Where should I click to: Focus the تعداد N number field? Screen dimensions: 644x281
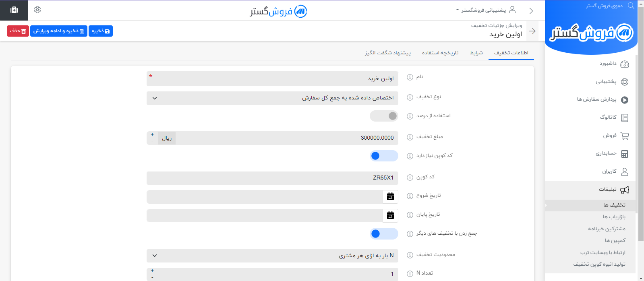(278, 274)
